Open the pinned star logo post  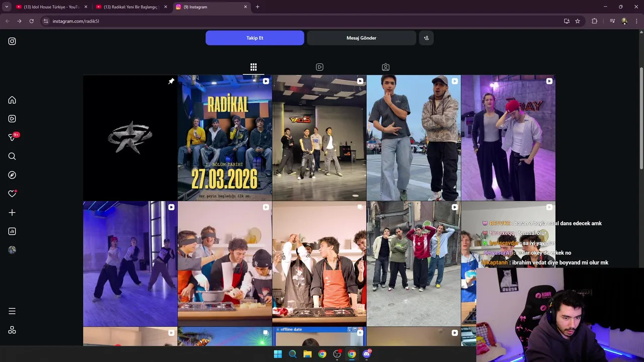point(130,138)
